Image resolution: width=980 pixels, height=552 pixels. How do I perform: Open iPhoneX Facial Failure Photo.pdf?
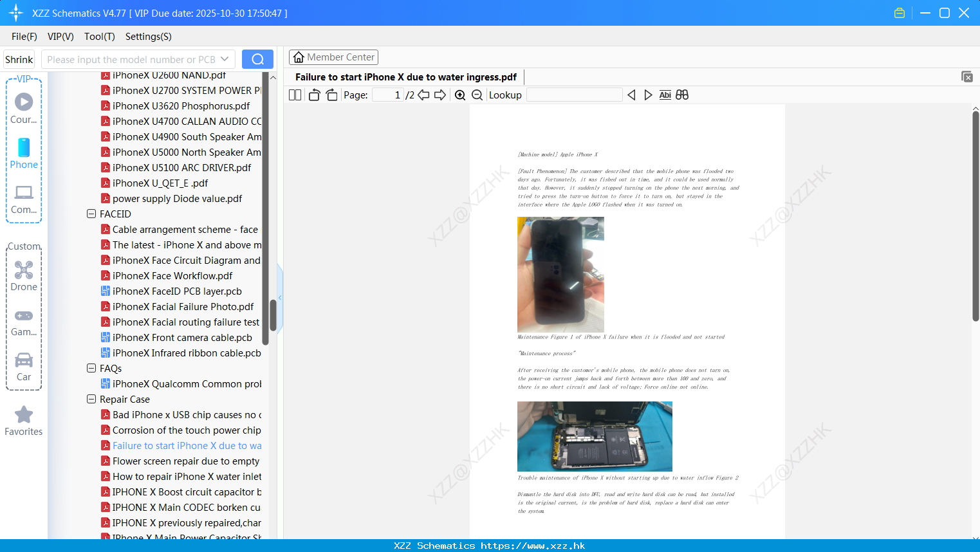point(183,306)
